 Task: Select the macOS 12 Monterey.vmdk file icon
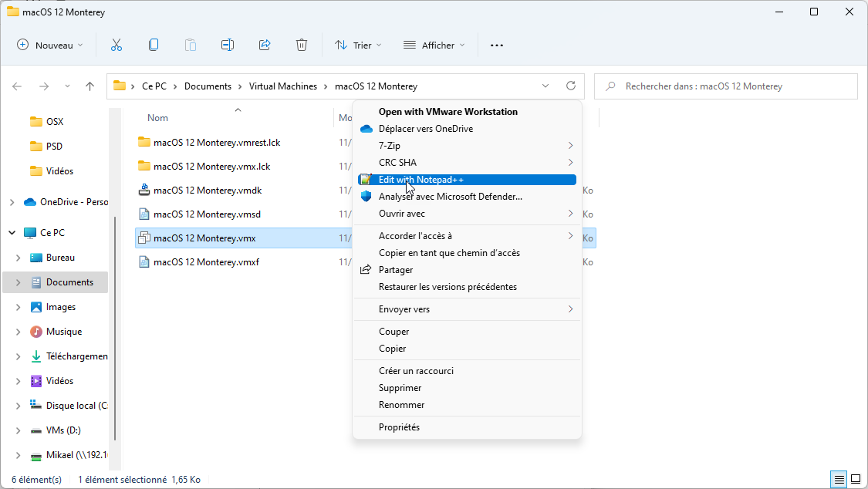144,190
